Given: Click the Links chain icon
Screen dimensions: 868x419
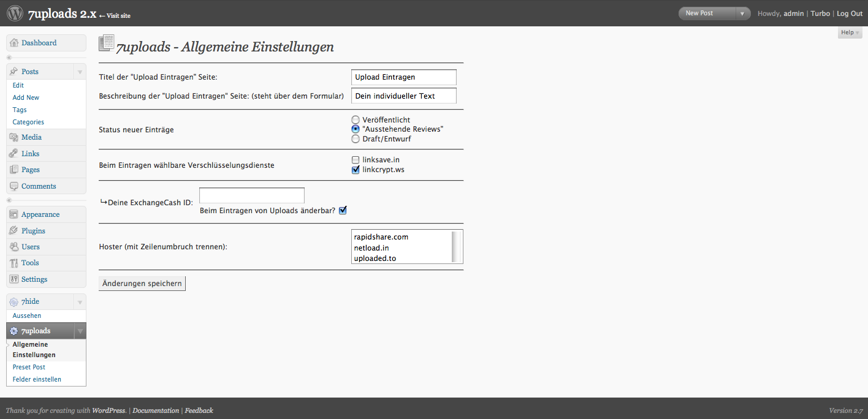Looking at the screenshot, I should [14, 154].
